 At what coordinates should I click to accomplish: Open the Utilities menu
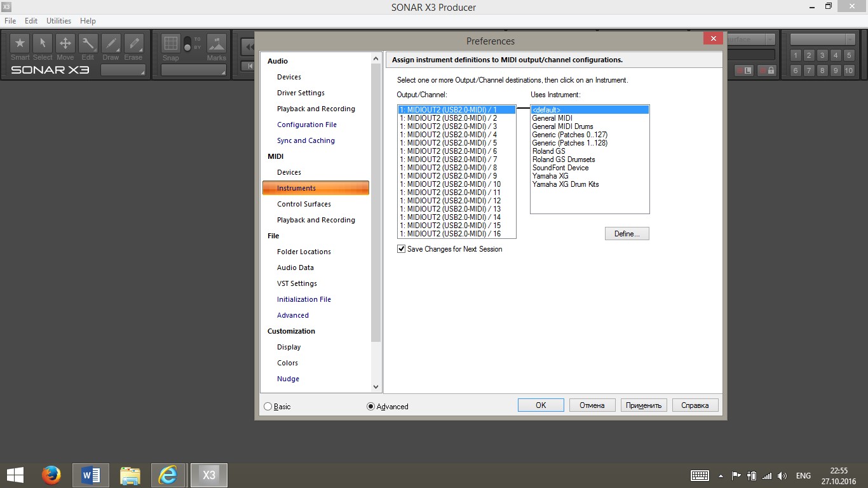tap(58, 21)
